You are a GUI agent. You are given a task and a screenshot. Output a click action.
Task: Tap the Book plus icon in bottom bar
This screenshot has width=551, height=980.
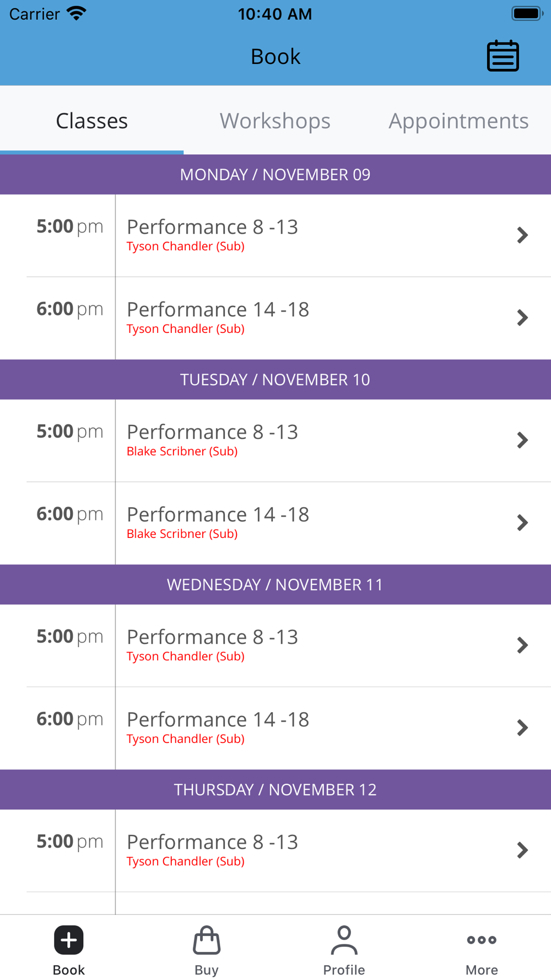[69, 940]
